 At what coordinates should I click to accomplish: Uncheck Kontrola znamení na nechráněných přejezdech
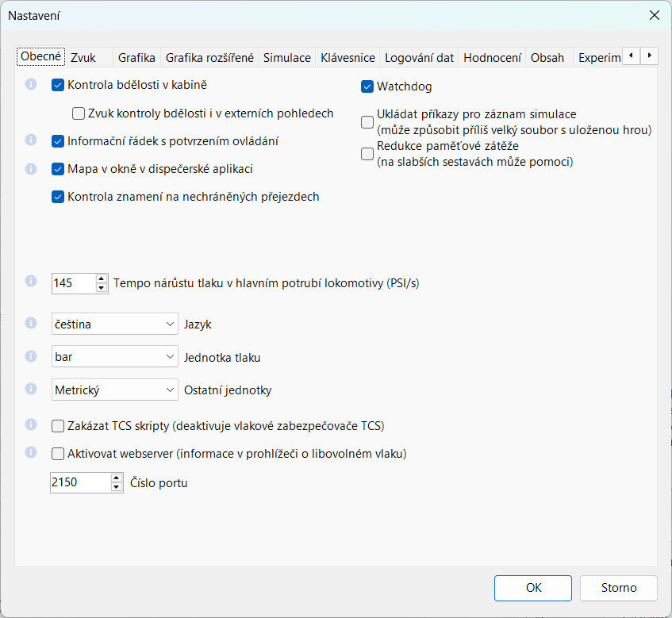coord(58,197)
